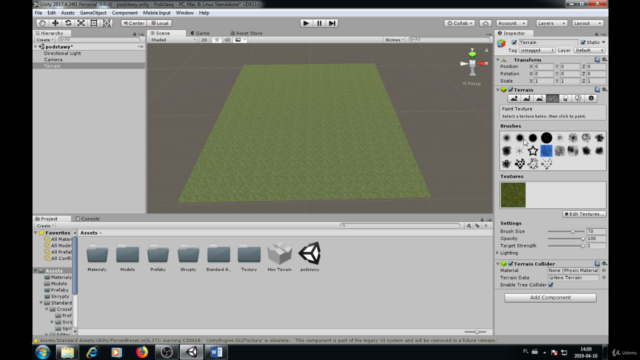The image size is (640, 360).
Task: Select the Hand tool in toolbar
Action: click(42, 23)
